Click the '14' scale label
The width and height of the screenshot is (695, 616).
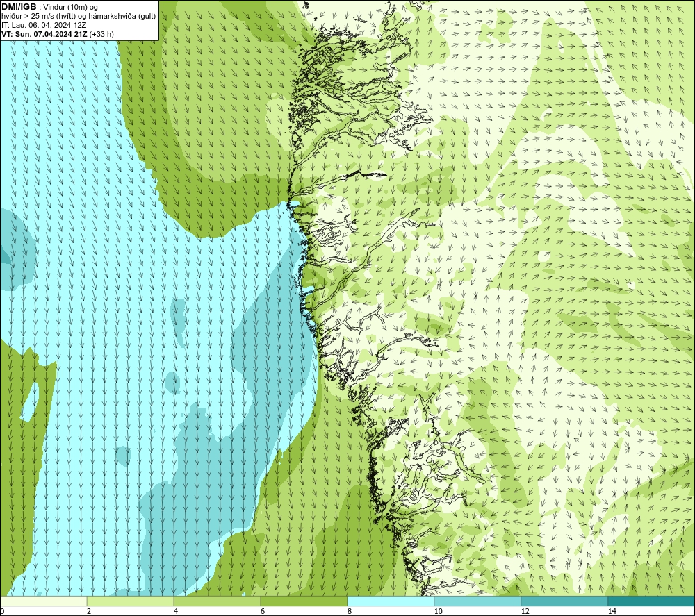click(x=612, y=611)
